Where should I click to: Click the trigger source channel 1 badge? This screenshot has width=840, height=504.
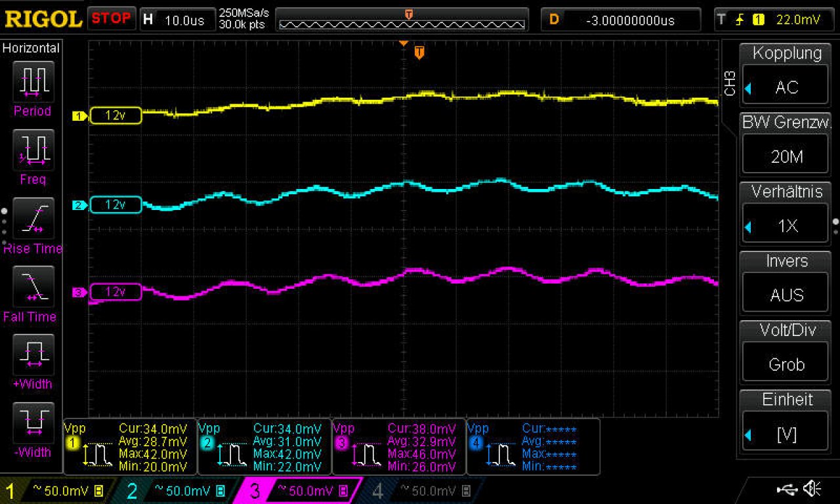click(x=760, y=20)
